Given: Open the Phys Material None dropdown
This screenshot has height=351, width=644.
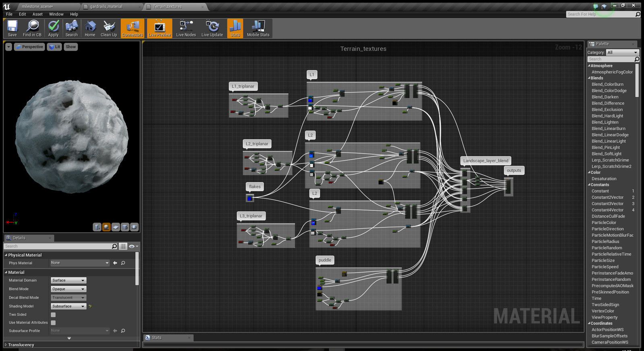Looking at the screenshot, I should (x=80, y=263).
